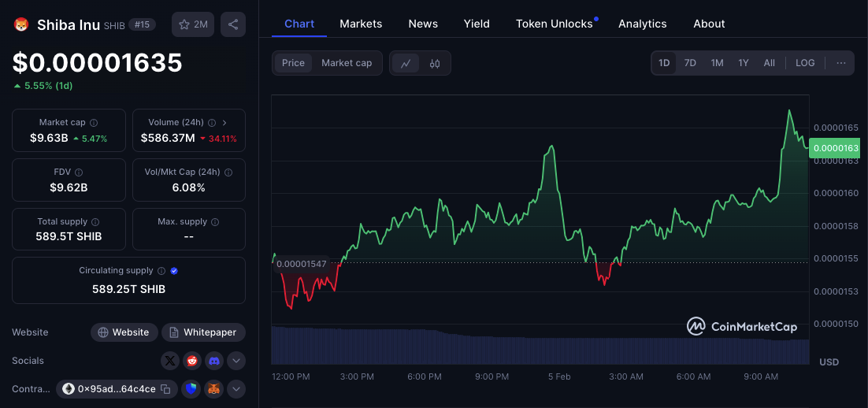Click the $9.62B FDV value
Screen dimensions: 868x408
coord(69,187)
